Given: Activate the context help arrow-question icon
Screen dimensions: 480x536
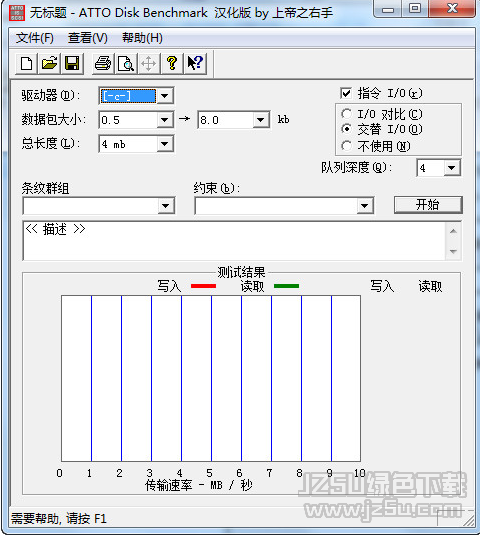Looking at the screenshot, I should click(x=195, y=64).
